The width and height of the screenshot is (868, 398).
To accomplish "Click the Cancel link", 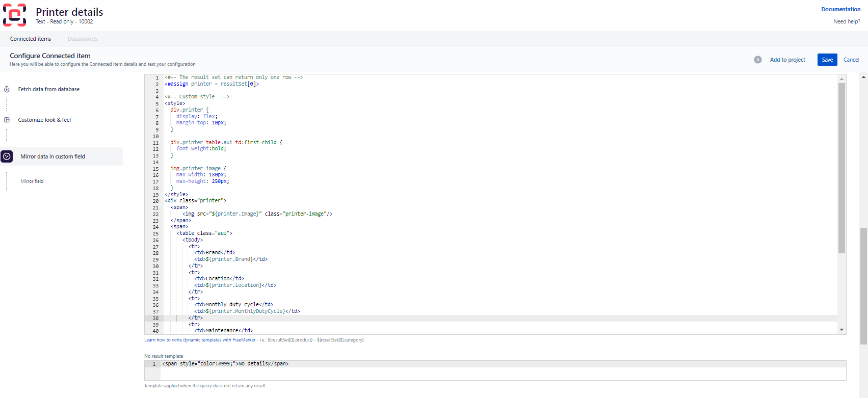I will coord(851,60).
